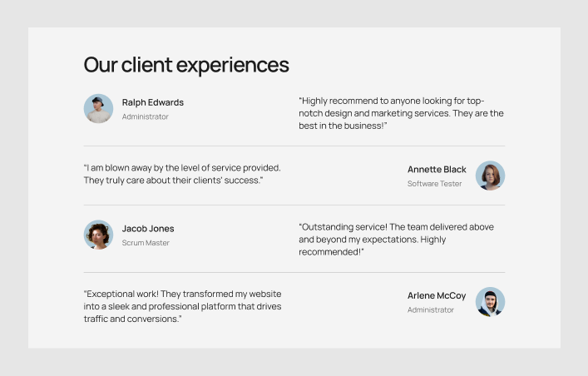Click Ralph Edwards' Administrator role label
The height and width of the screenshot is (376, 588).
click(x=146, y=116)
